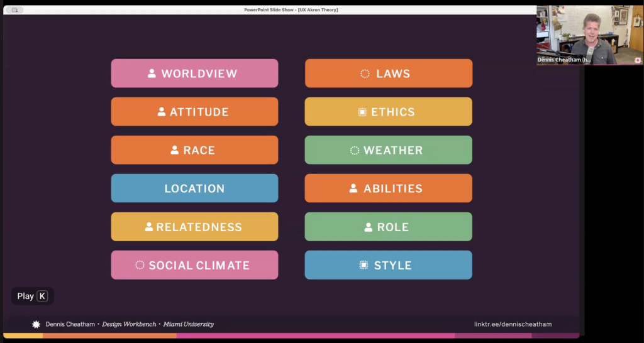Click the person icon on the Worldview tile

tap(152, 73)
